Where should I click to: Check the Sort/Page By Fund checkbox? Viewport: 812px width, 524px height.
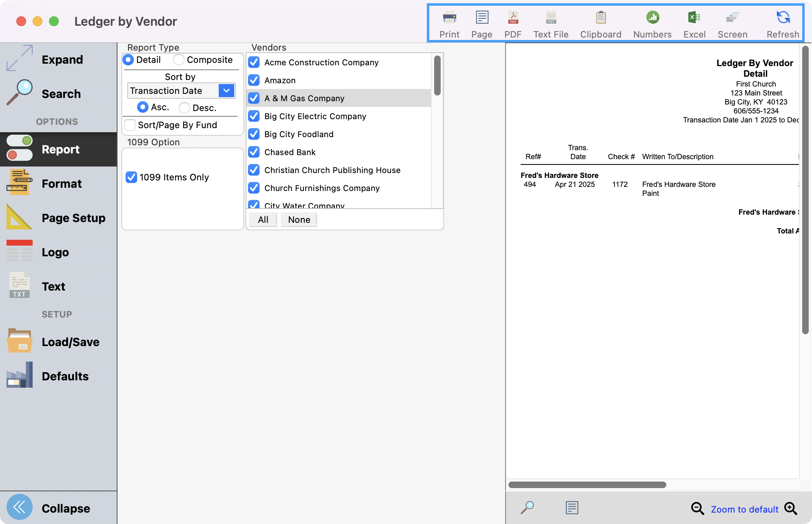point(130,125)
